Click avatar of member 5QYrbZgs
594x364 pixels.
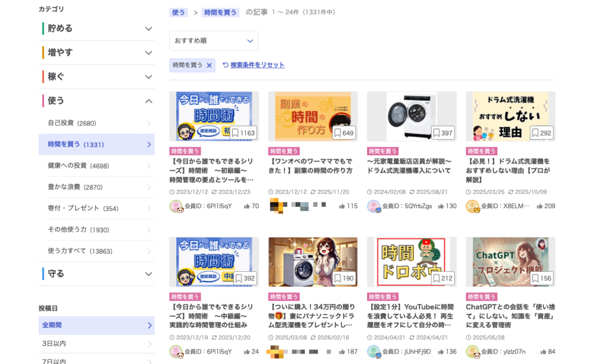tap(374, 206)
